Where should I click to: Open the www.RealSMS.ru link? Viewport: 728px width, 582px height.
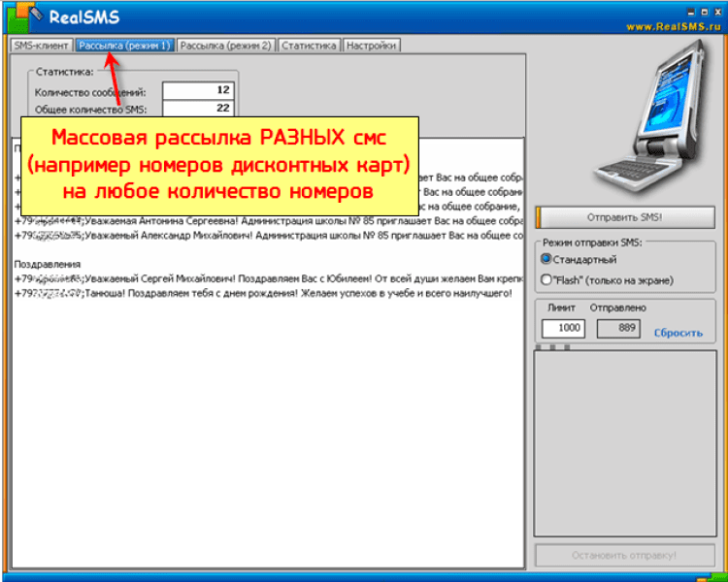673,27
